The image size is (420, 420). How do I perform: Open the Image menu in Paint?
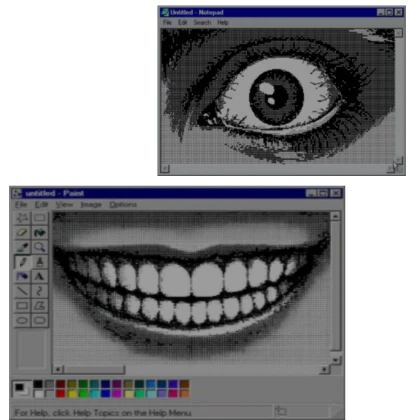coord(91,204)
